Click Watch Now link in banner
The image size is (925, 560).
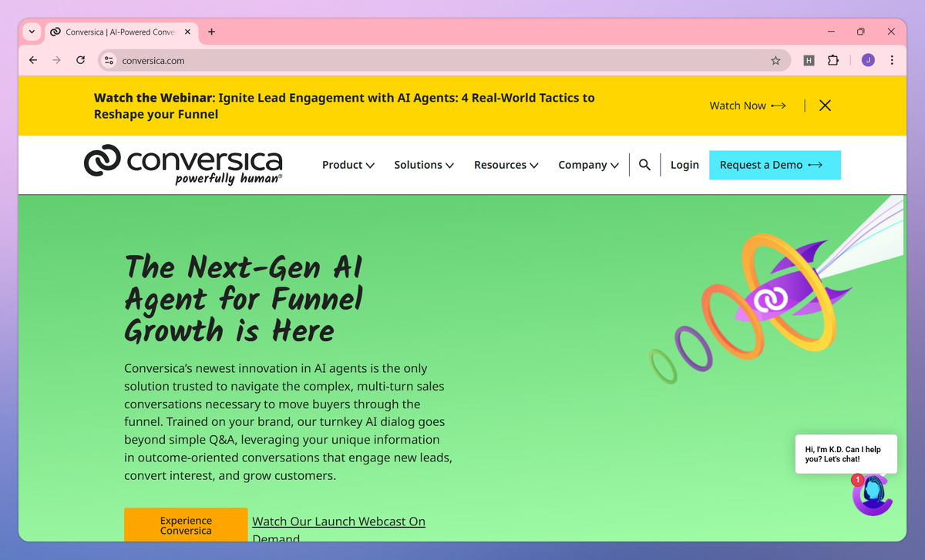point(748,106)
